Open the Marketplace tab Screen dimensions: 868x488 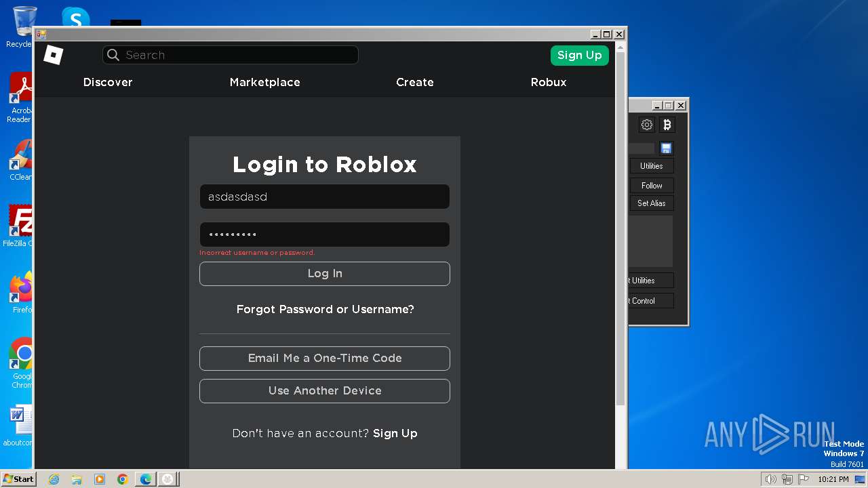pyautogui.click(x=264, y=82)
